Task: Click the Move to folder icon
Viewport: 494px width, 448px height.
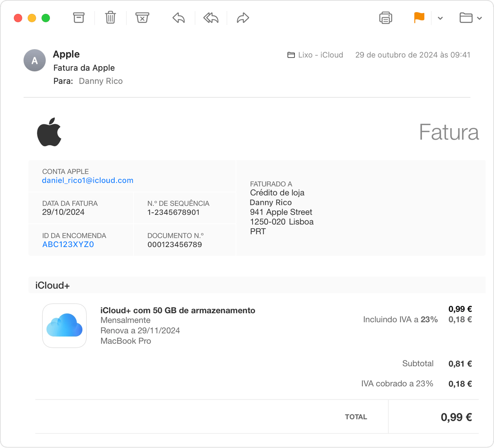Action: click(x=466, y=18)
